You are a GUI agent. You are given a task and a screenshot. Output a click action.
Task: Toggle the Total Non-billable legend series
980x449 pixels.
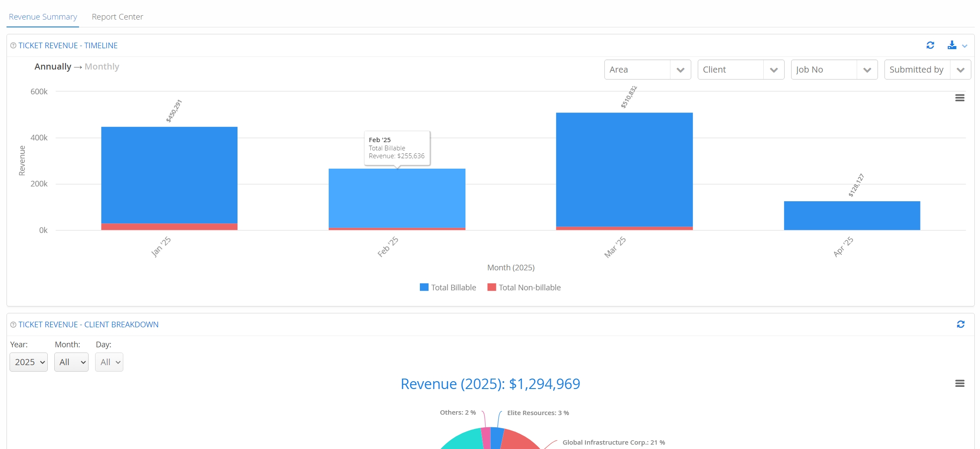pos(524,287)
